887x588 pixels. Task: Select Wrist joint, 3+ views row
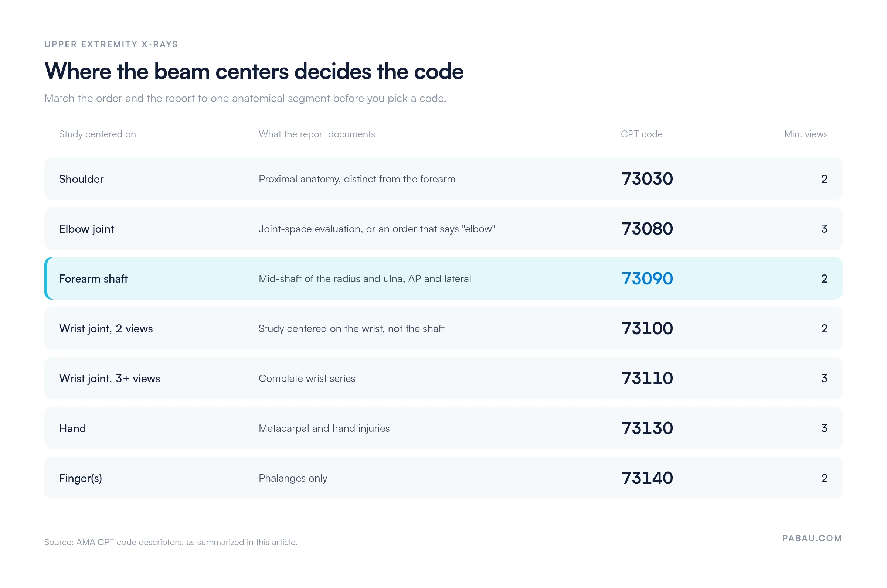click(443, 378)
